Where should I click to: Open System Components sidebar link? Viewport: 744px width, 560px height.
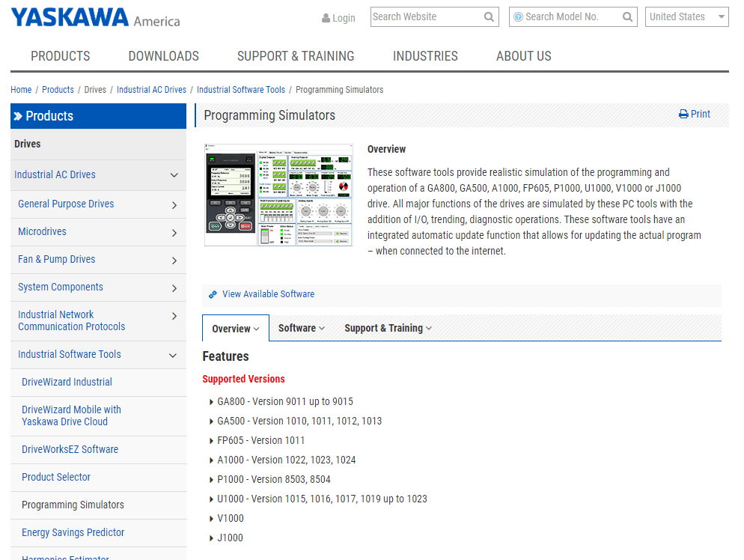tap(61, 287)
